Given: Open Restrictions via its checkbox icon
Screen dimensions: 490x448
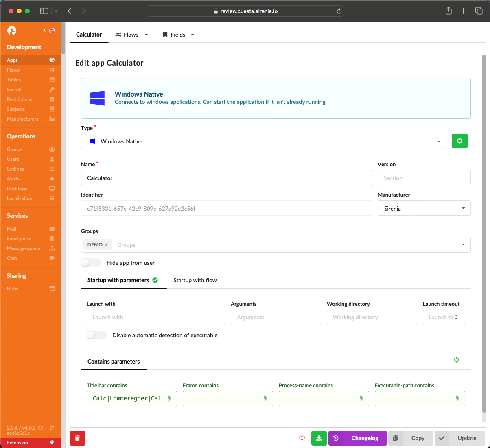Looking at the screenshot, I should point(52,99).
